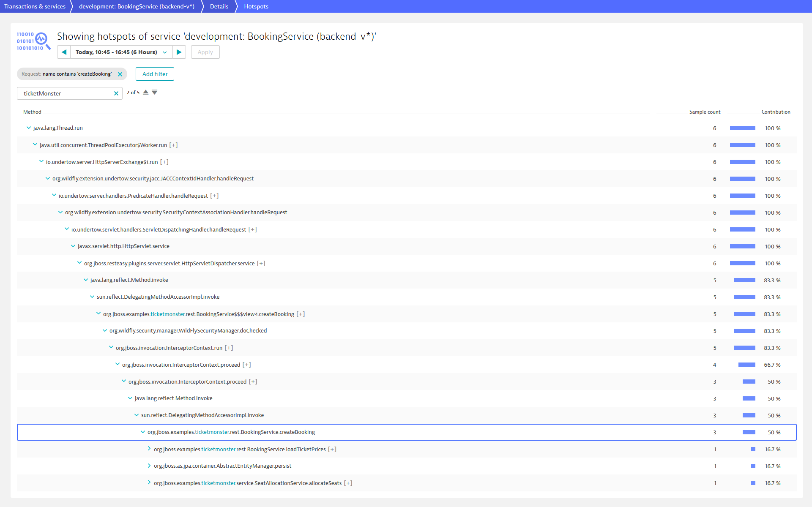The image size is (812, 507).
Task: Open the timeframe selector dropdown
Action: tap(121, 52)
